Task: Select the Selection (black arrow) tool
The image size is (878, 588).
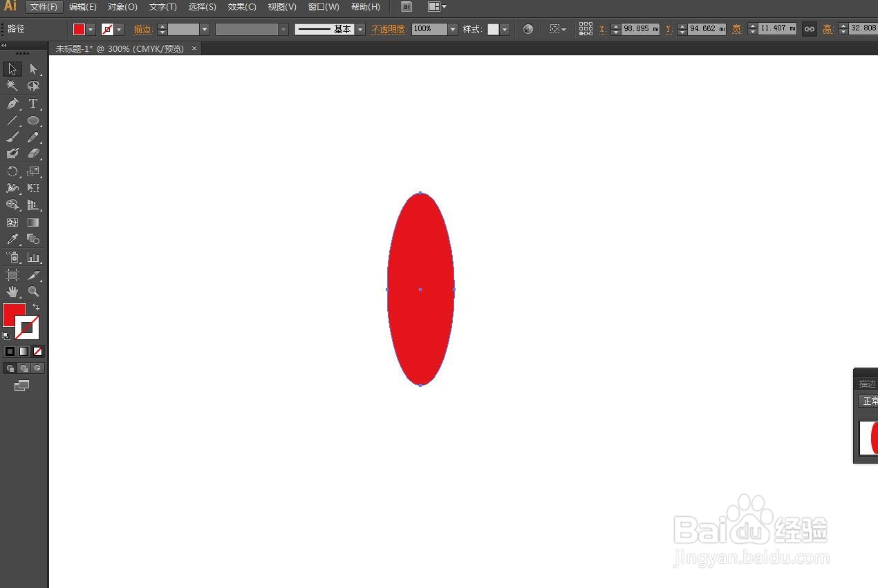Action: (12, 69)
